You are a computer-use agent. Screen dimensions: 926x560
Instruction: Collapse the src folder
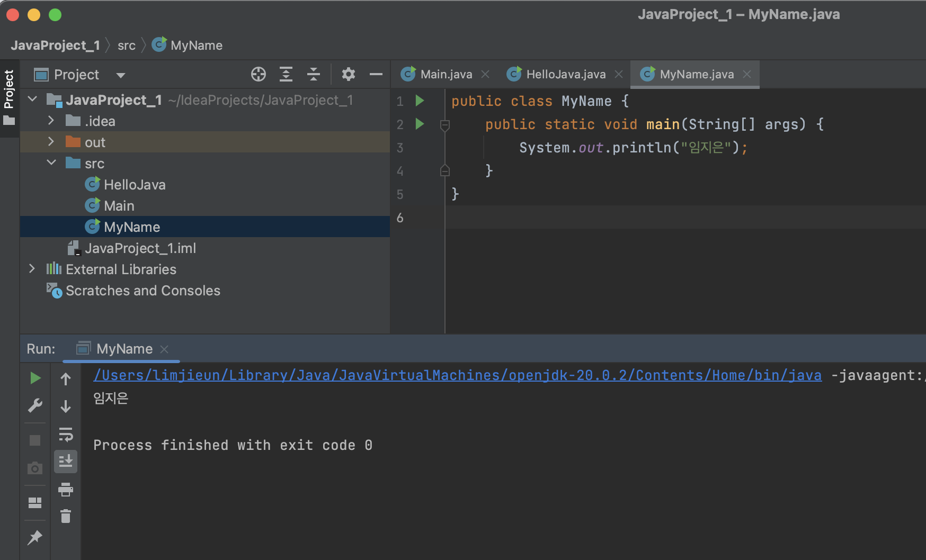coord(51,162)
